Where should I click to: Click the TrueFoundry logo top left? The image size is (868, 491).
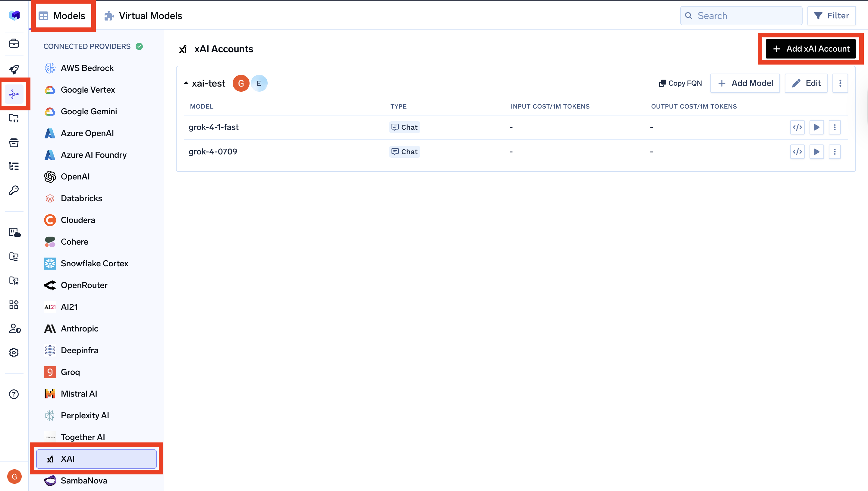pyautogui.click(x=14, y=15)
